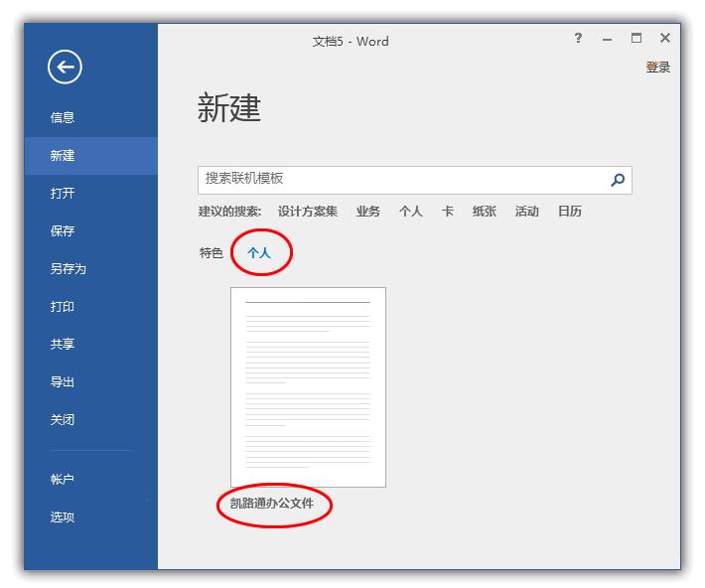Minimize the Word window

pos(607,39)
